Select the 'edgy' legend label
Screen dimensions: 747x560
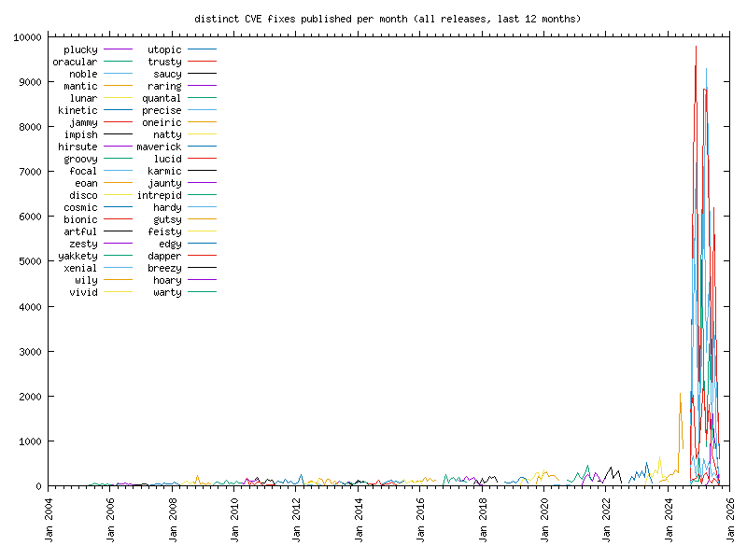click(170, 244)
